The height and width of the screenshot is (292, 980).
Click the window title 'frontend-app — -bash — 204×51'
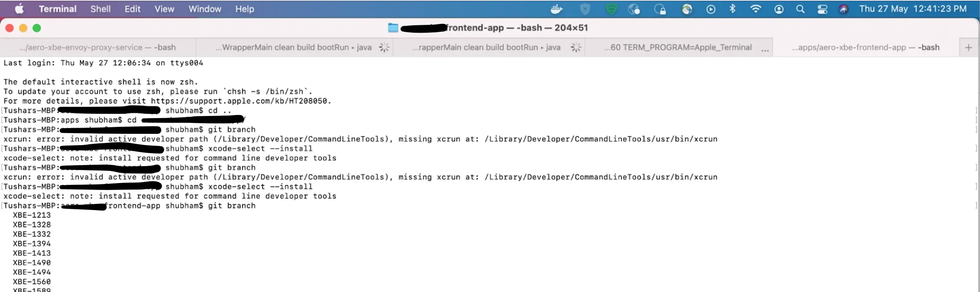(x=517, y=28)
